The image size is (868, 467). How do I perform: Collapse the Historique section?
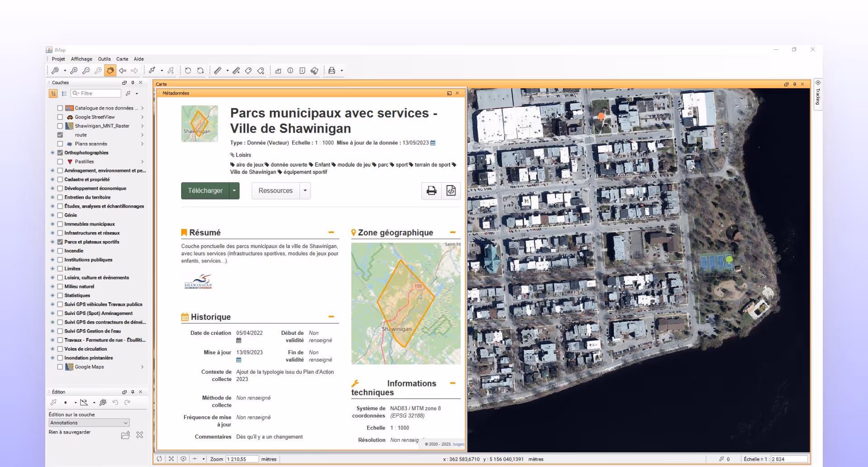[x=331, y=317]
